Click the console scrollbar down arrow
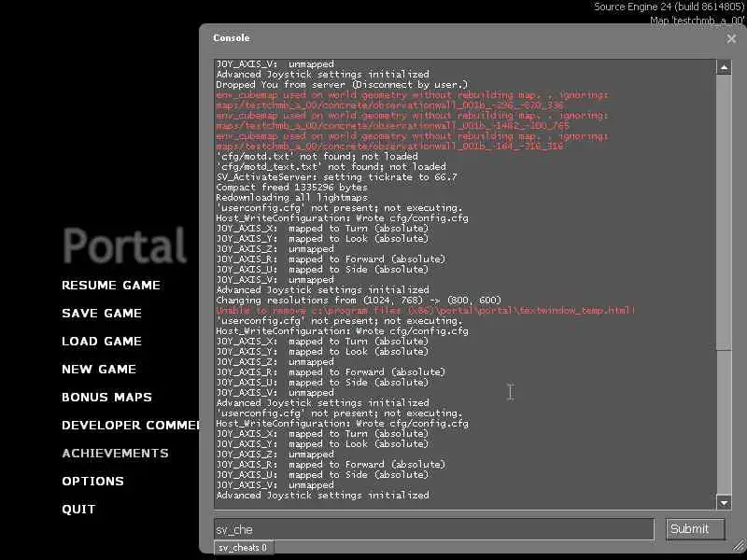This screenshot has width=747, height=560. coord(724,502)
